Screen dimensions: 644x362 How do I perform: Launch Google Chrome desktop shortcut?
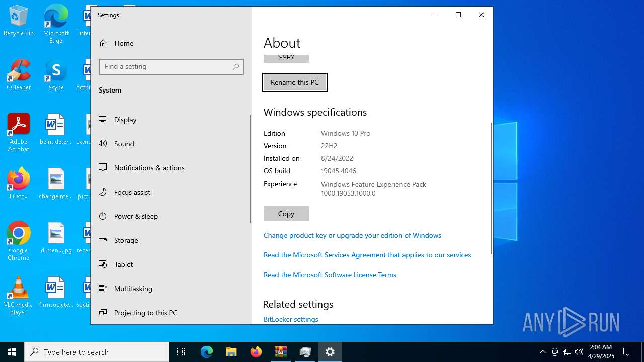pos(19,241)
